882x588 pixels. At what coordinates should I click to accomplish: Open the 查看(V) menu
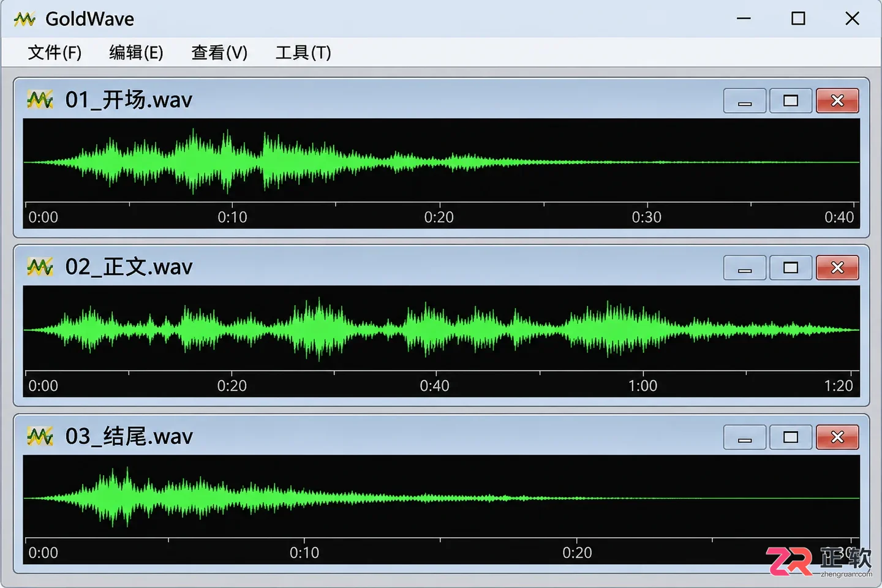click(219, 53)
